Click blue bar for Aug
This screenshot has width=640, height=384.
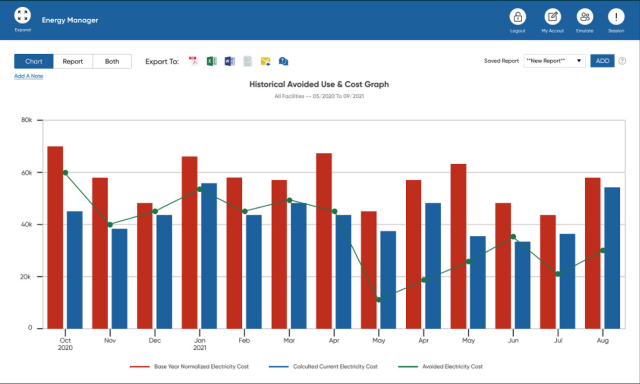pyautogui.click(x=612, y=258)
